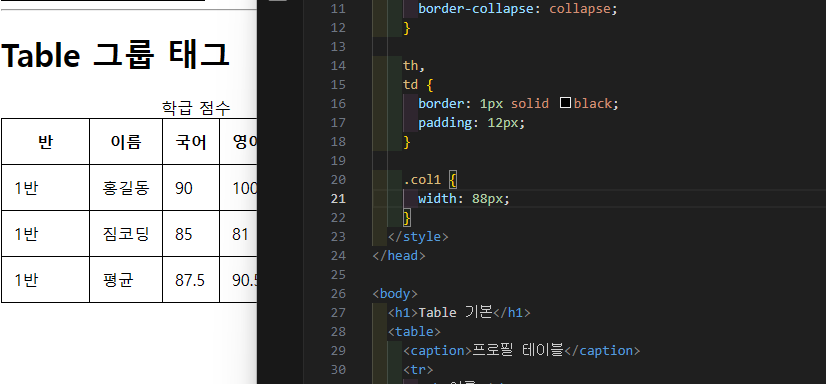This screenshot has height=384, width=826.
Task: Select the "이름" header cell
Action: (126, 142)
